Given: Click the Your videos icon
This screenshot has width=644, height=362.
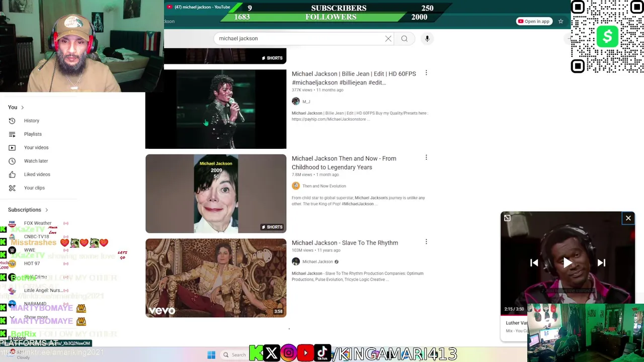Looking at the screenshot, I should coord(13,147).
